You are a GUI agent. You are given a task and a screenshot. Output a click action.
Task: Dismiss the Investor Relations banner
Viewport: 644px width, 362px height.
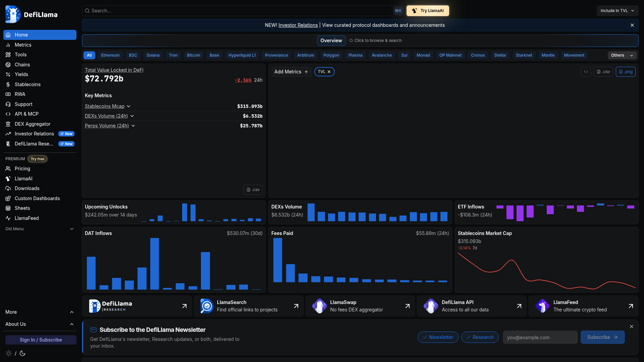(x=632, y=25)
